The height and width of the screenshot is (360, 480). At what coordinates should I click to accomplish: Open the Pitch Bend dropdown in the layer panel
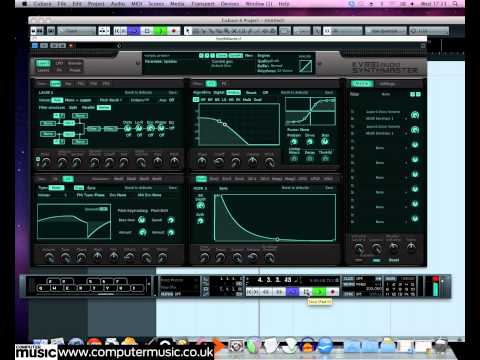tap(111, 100)
